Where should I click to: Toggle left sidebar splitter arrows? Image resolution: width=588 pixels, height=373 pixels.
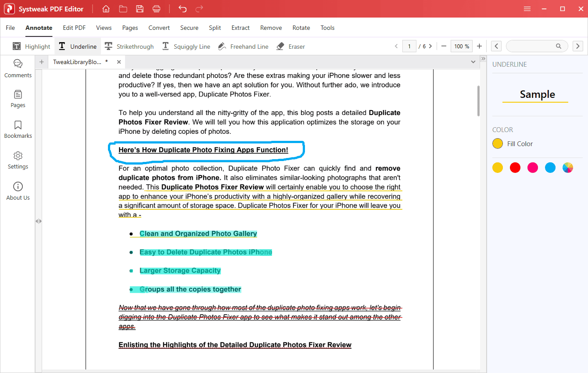tap(39, 221)
